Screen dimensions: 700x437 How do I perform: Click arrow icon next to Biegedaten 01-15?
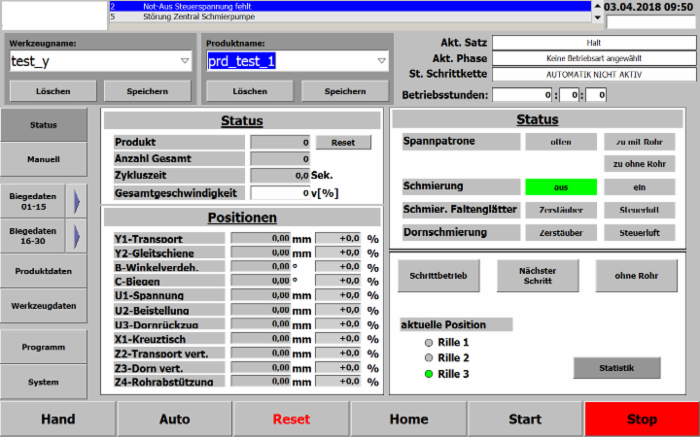[x=81, y=198]
